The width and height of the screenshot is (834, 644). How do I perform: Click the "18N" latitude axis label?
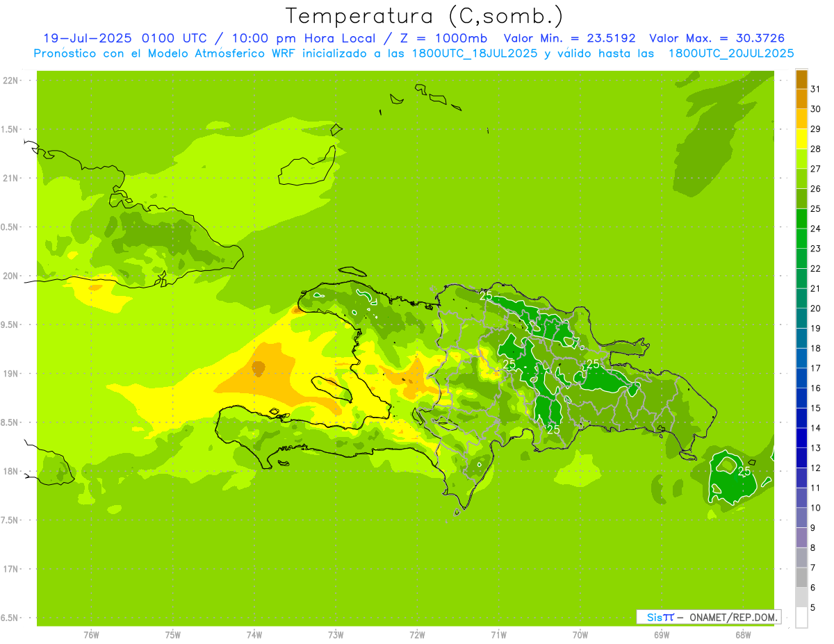(10, 471)
